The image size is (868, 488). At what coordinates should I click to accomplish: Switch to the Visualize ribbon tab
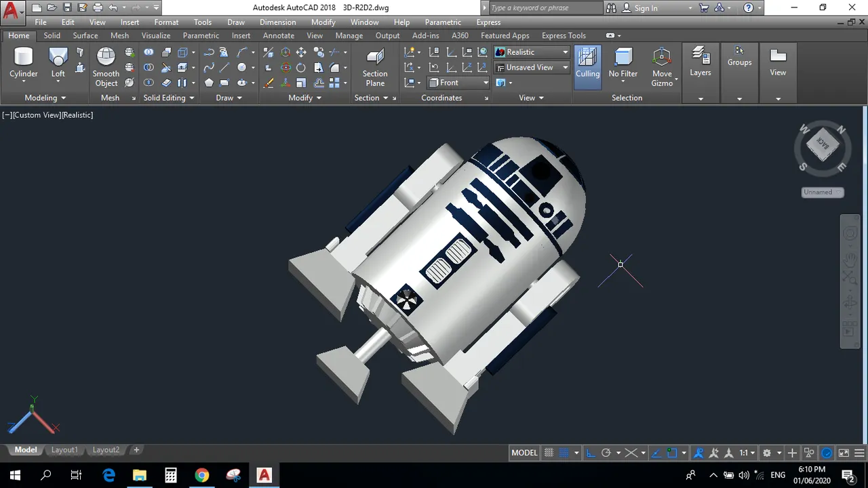click(x=156, y=35)
